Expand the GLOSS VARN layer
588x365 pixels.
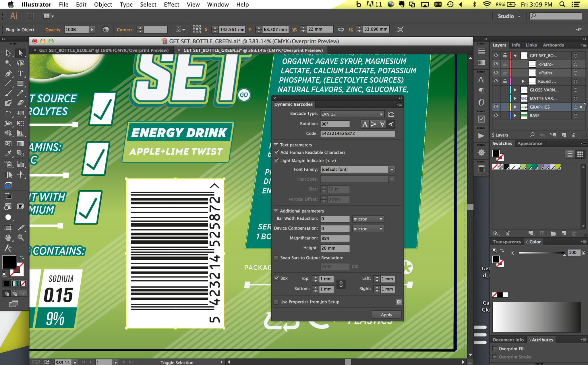[515, 90]
